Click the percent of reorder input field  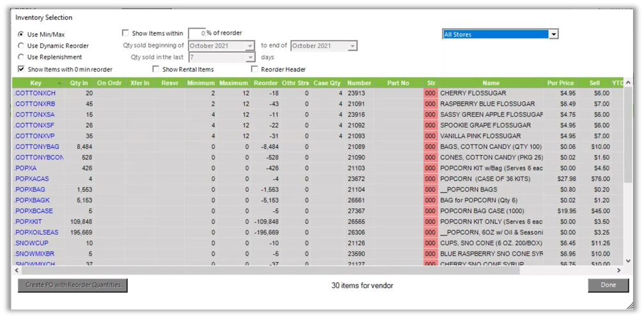[x=196, y=33]
